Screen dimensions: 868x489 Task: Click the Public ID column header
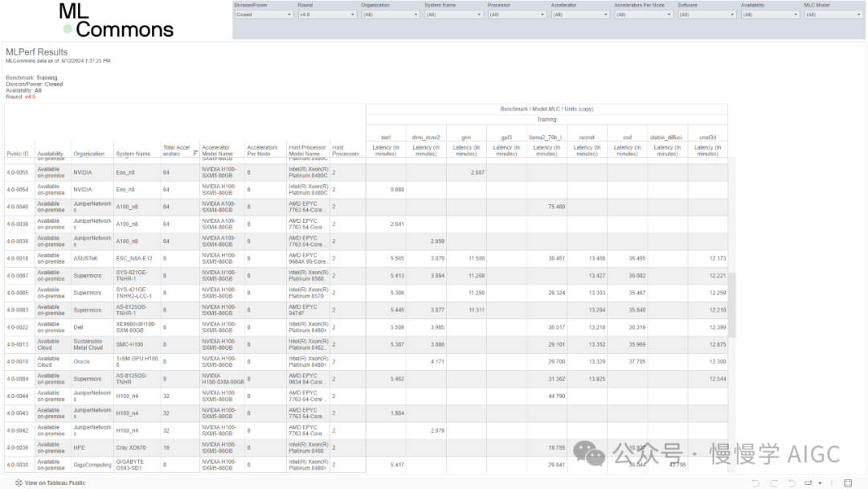(x=18, y=154)
